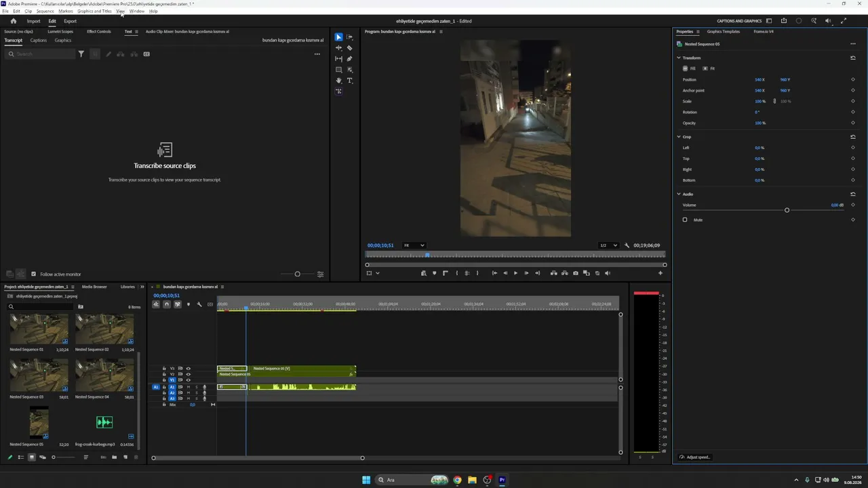Open the Transcript panel three-dot menu

(x=317, y=54)
